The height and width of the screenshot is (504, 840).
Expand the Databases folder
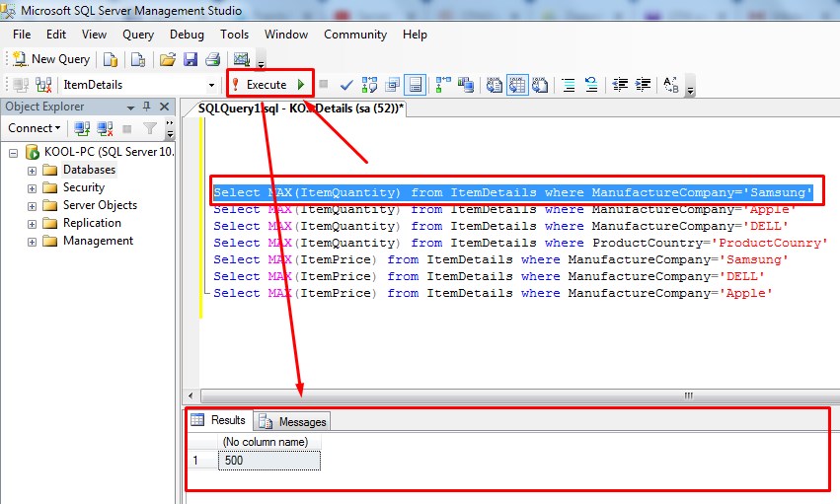tap(33, 171)
